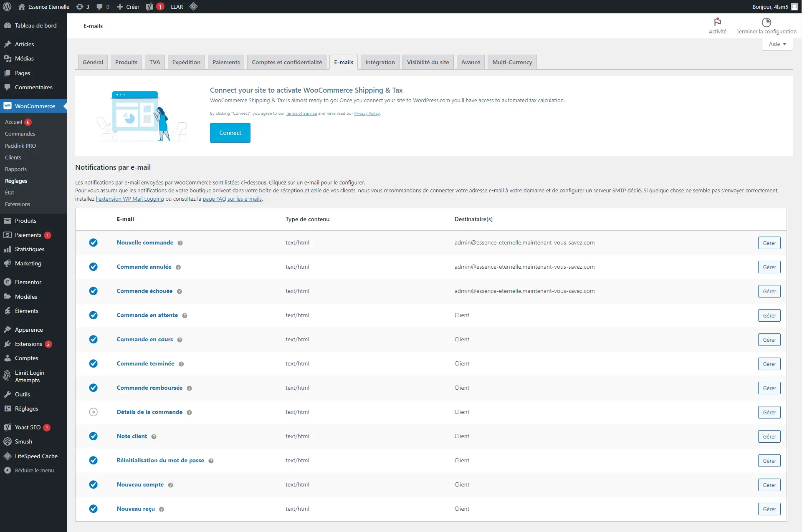Image resolution: width=802 pixels, height=532 pixels.
Task: Open the Terms of Service link
Action: click(x=301, y=113)
